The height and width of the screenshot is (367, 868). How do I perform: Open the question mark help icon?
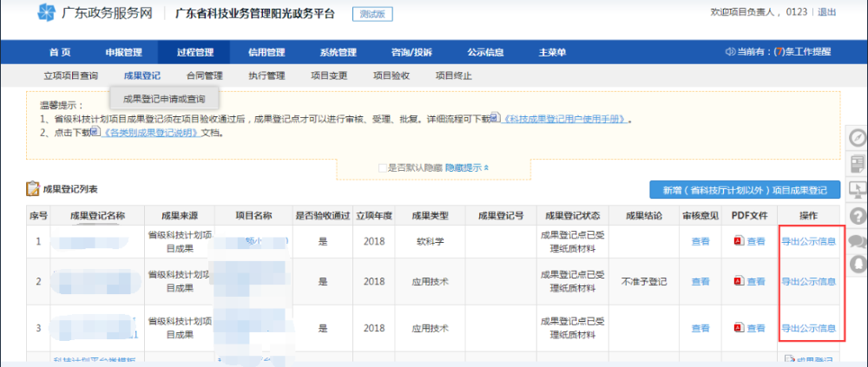point(857,215)
